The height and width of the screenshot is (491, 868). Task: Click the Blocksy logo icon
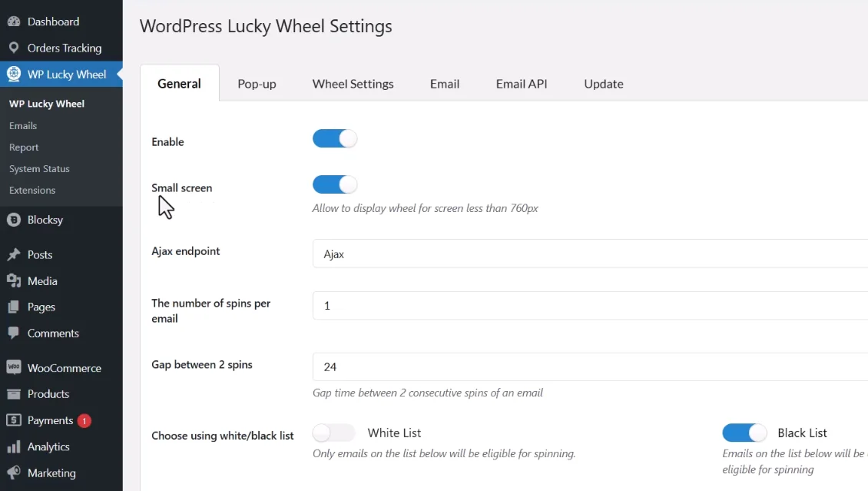click(14, 220)
